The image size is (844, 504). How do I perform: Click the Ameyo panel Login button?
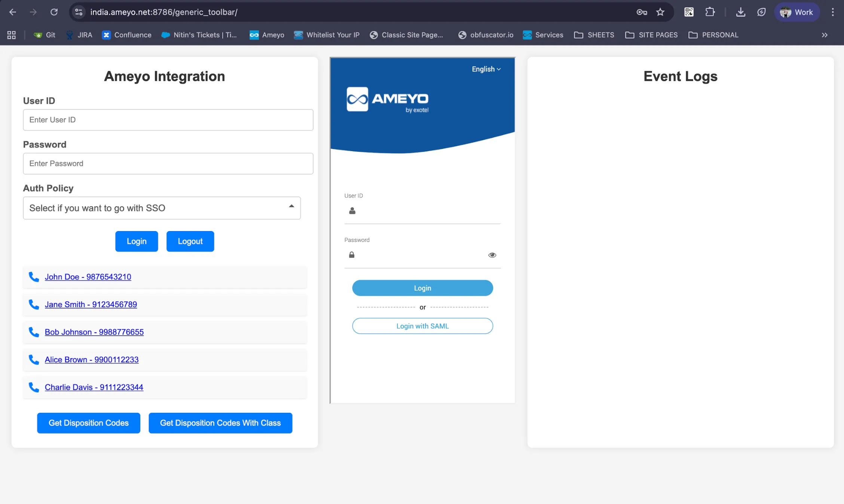422,288
